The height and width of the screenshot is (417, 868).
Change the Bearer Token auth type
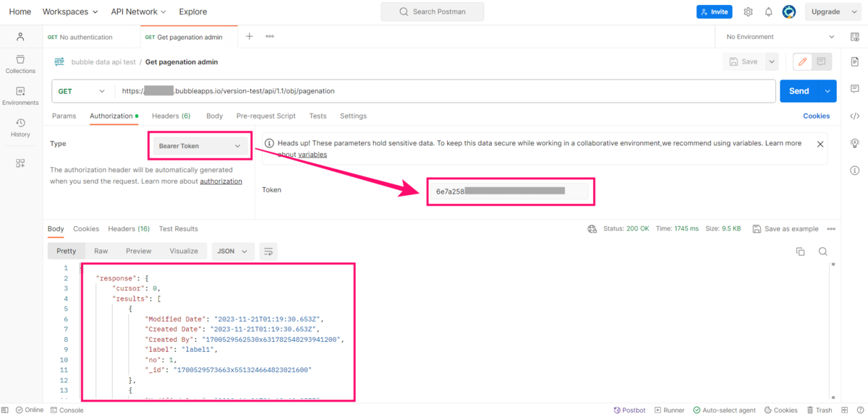(200, 146)
